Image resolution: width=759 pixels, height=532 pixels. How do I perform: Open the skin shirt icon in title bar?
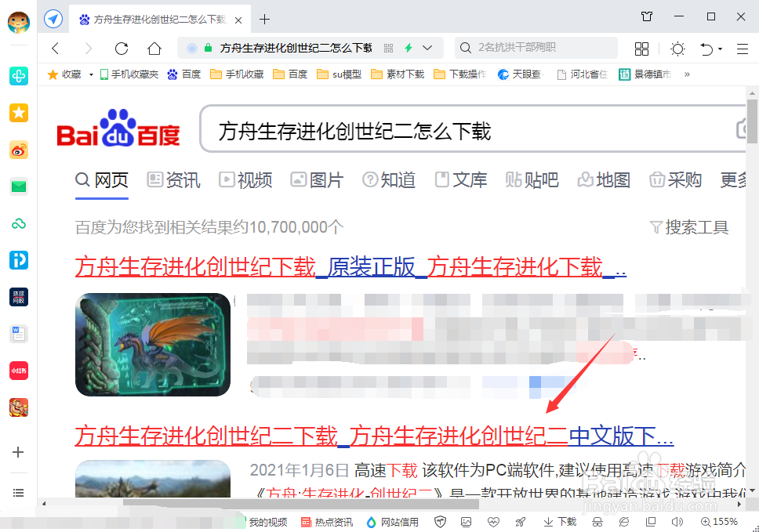click(647, 16)
